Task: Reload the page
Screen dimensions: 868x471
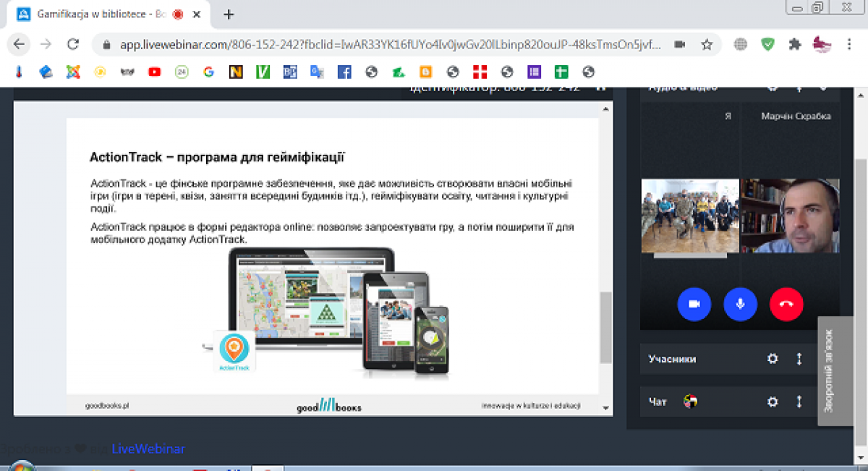Action: pos(72,44)
